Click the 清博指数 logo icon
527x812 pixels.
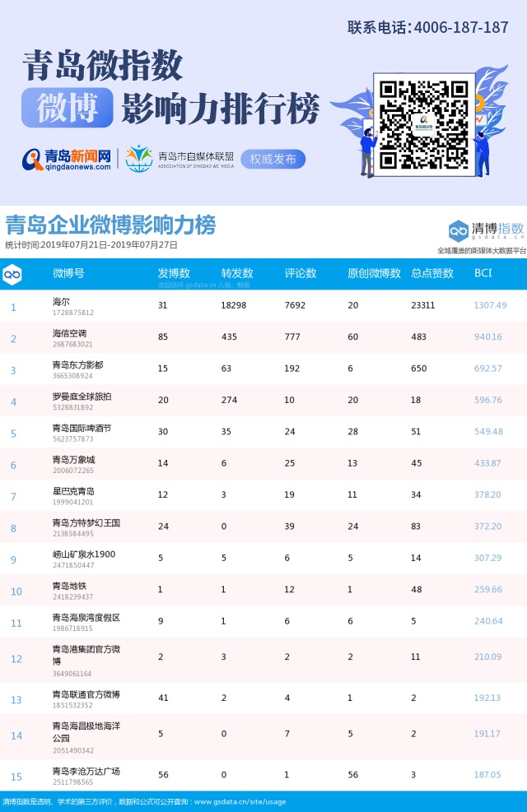pyautogui.click(x=459, y=230)
